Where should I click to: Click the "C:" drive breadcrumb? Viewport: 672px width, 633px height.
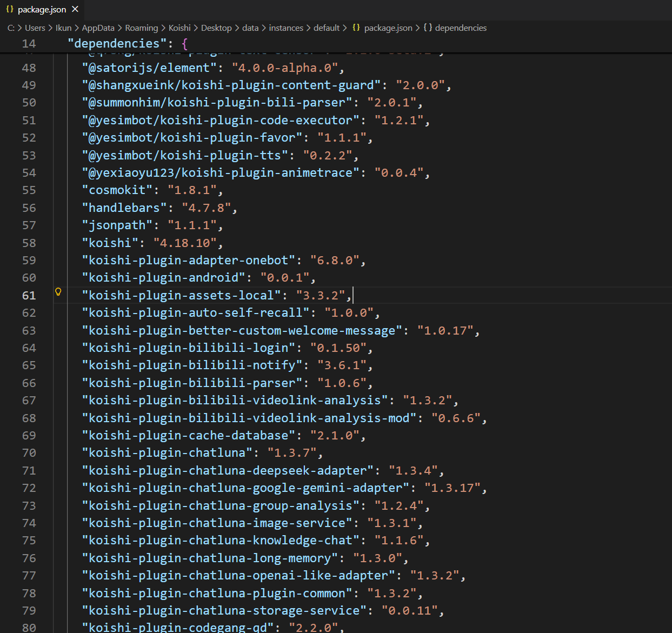pos(11,28)
